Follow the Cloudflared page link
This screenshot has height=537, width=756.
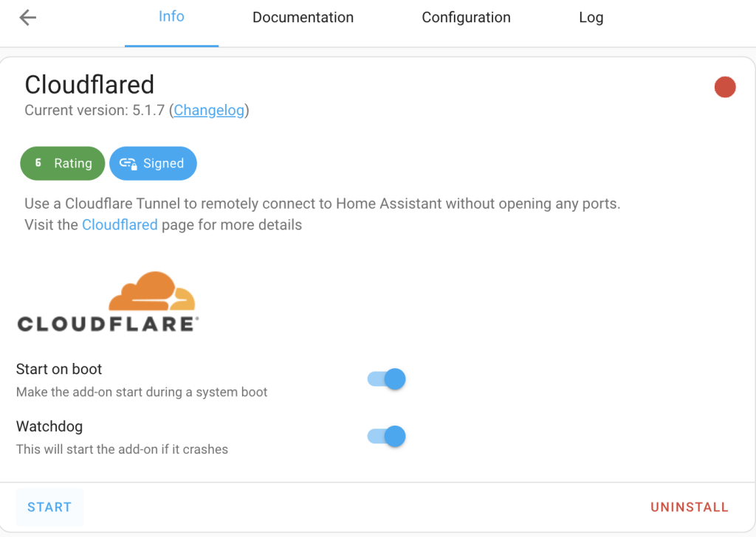[x=120, y=225]
